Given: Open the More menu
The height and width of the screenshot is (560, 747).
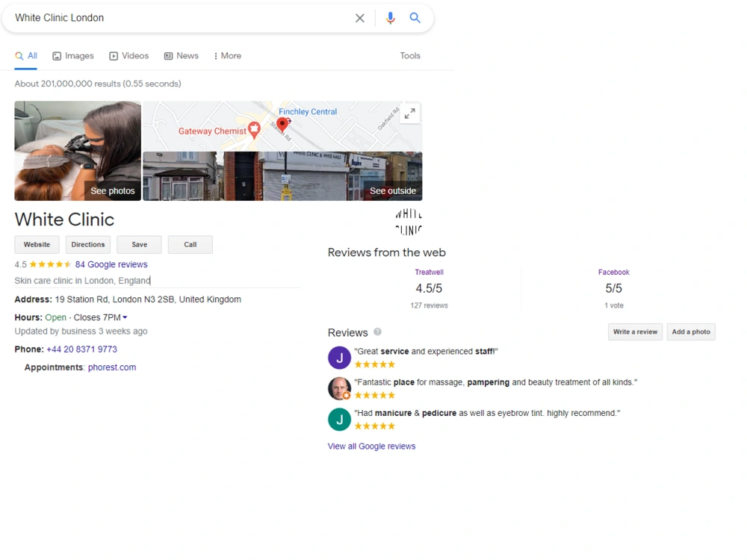Looking at the screenshot, I should (x=227, y=56).
